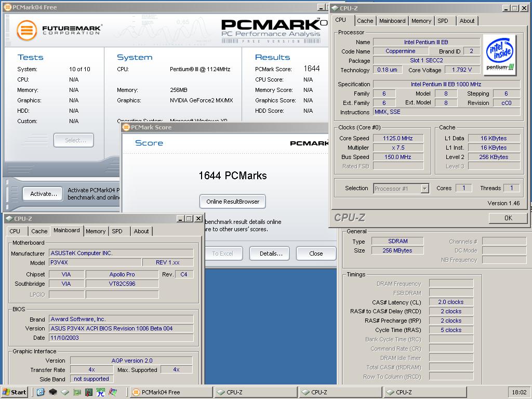The width and height of the screenshot is (532, 399).
Task: Click the Level 2 cache value 256 KBytes
Action: pyautogui.click(x=494, y=157)
